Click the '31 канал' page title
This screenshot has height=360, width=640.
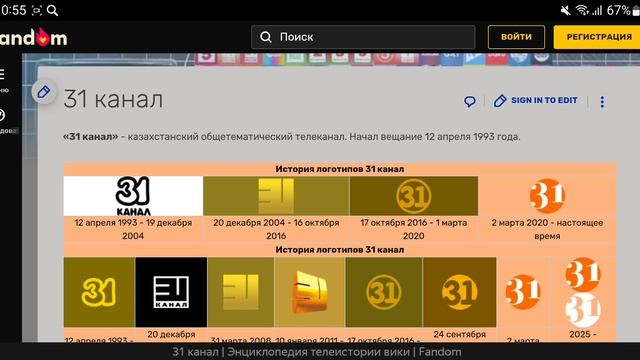(x=113, y=99)
